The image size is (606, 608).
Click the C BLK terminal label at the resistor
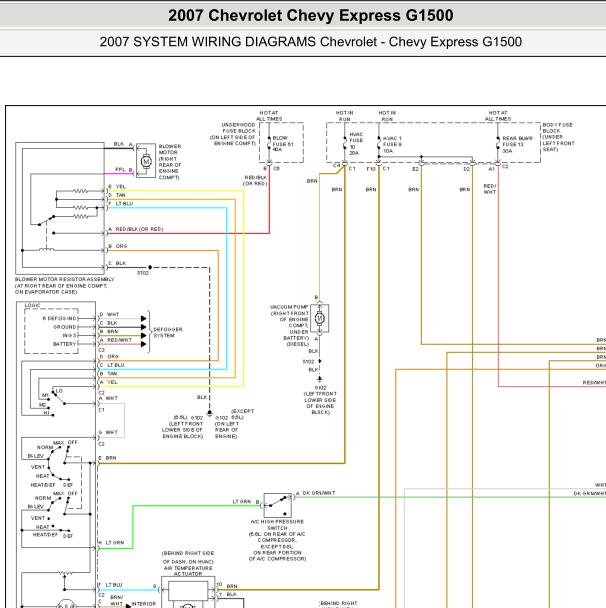(117, 263)
